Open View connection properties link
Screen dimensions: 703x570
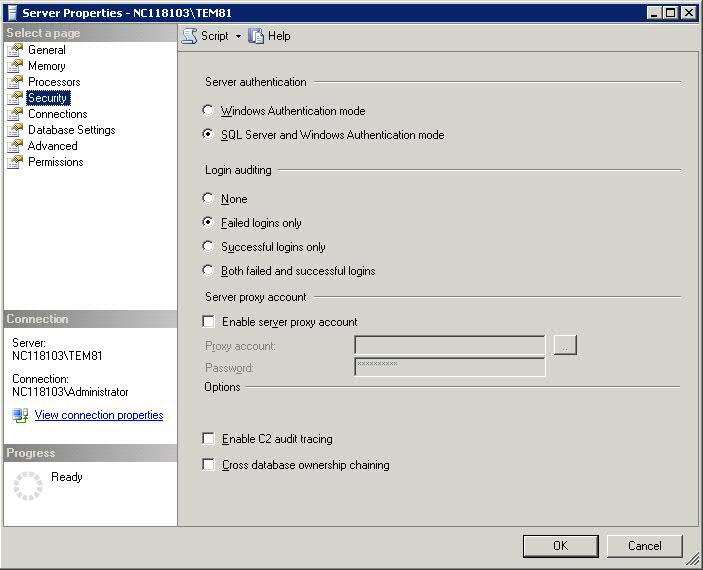pos(98,415)
